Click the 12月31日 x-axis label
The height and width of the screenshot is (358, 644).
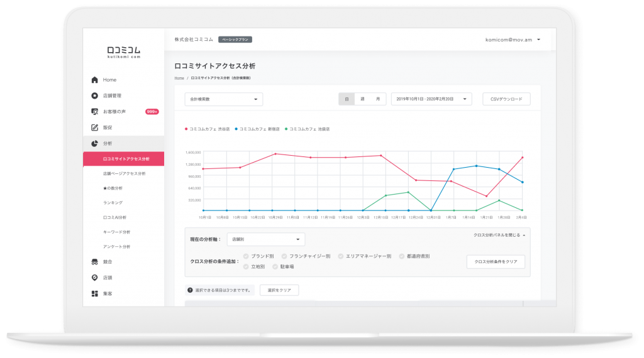[x=433, y=217]
